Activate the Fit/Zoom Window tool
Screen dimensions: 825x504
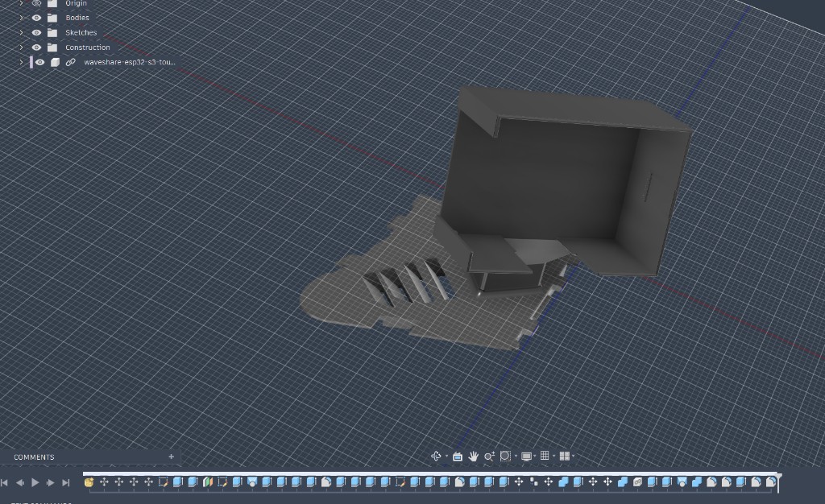[x=506, y=456]
